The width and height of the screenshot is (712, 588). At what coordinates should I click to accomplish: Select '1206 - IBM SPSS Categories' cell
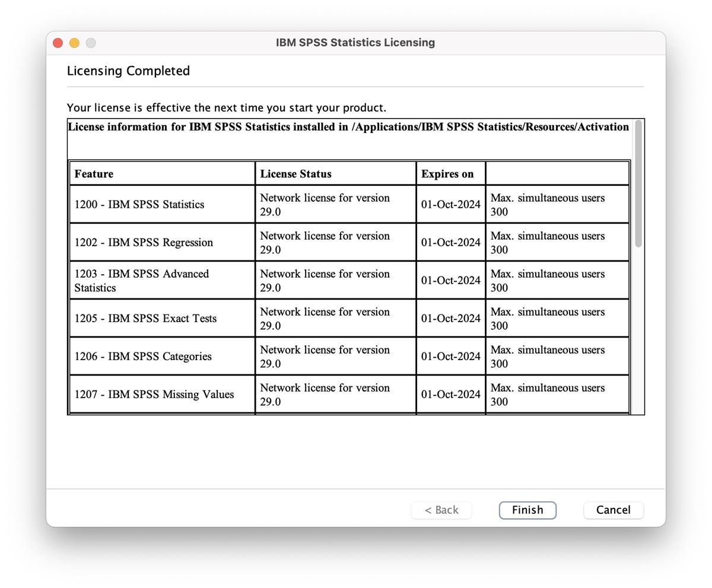tap(163, 356)
